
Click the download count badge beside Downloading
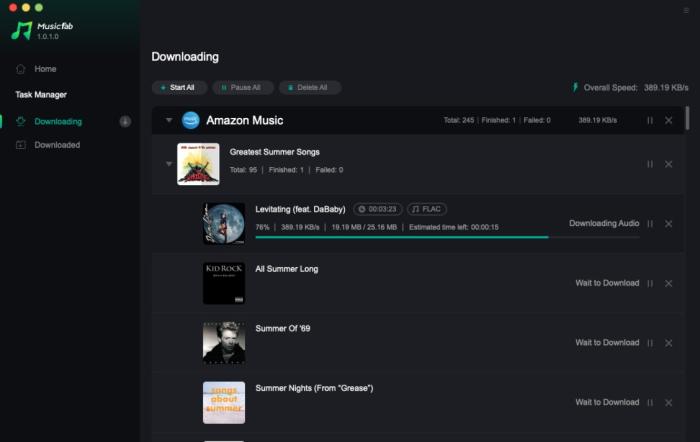click(x=125, y=121)
